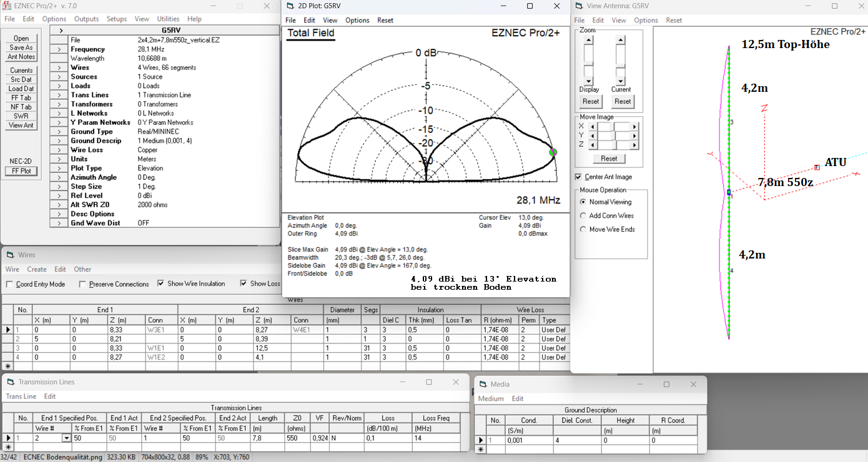Image resolution: width=868 pixels, height=462 pixels.
Task: Click the VF cell showing 0,924
Action: (319, 438)
